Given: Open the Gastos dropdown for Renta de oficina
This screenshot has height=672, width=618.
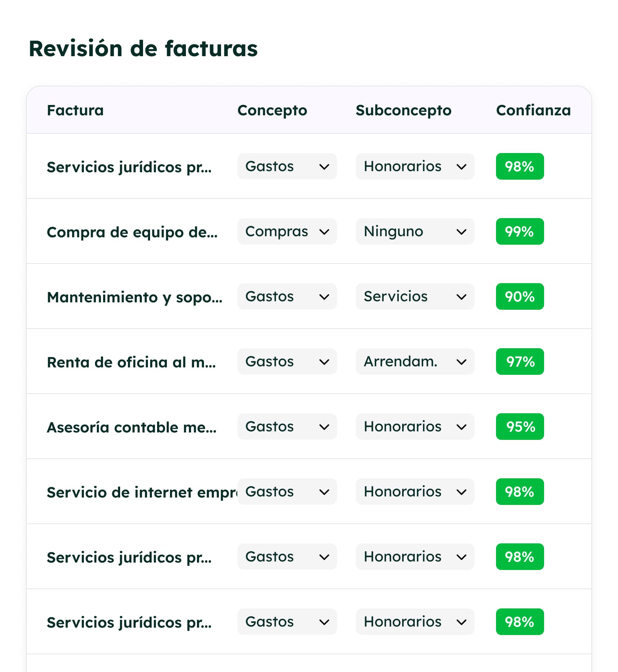Looking at the screenshot, I should click(x=287, y=362).
